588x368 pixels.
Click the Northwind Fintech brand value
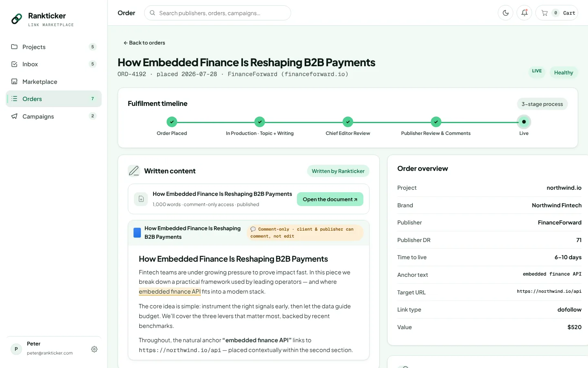[x=557, y=205]
